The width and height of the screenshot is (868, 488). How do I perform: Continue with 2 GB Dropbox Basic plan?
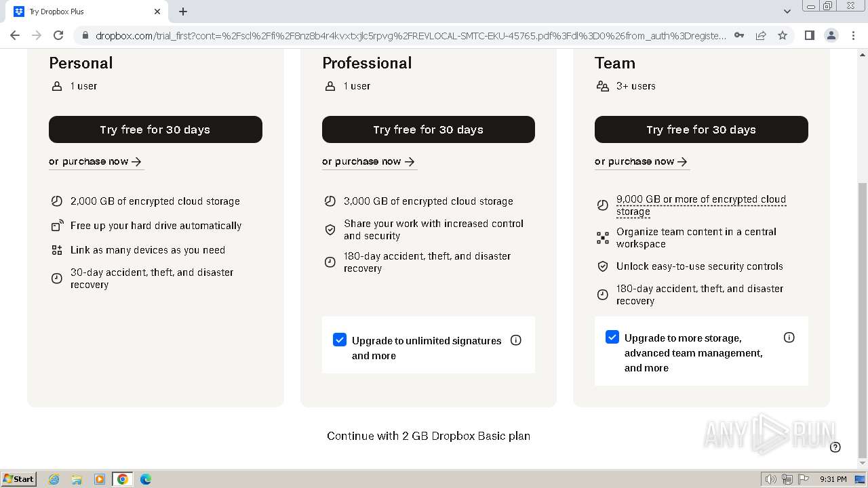[429, 436]
